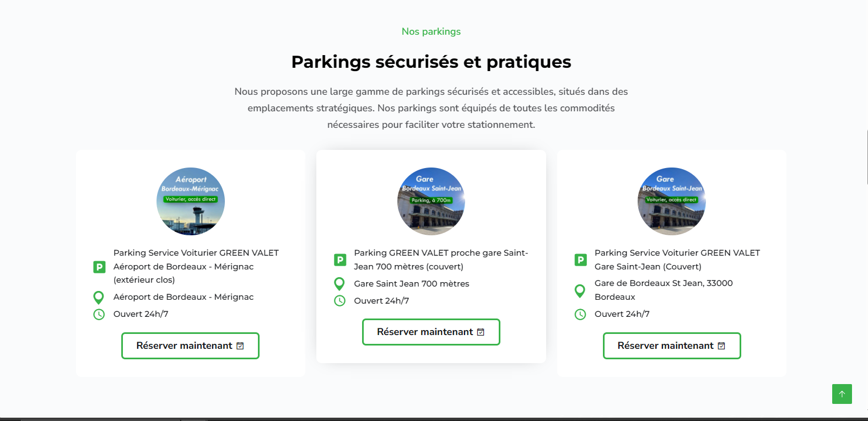Click the clock icon on the Aéroport card
This screenshot has height=421, width=868.
pyautogui.click(x=99, y=315)
